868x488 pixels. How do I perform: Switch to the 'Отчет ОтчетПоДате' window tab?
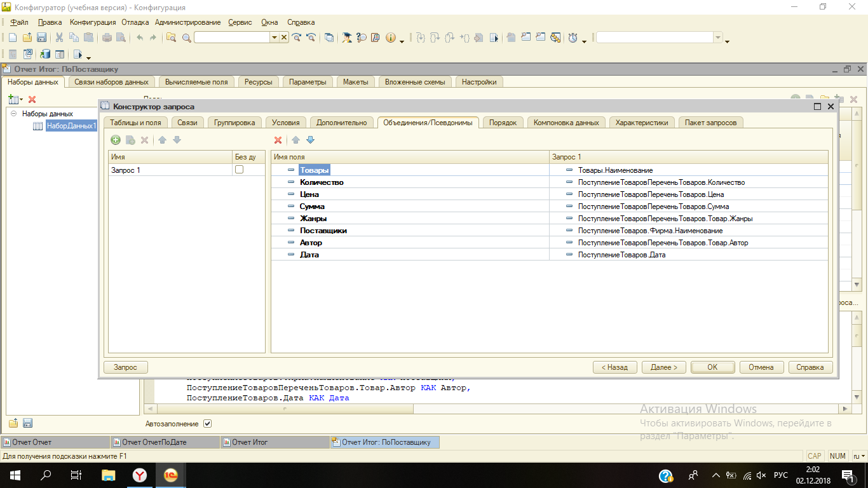(x=164, y=442)
